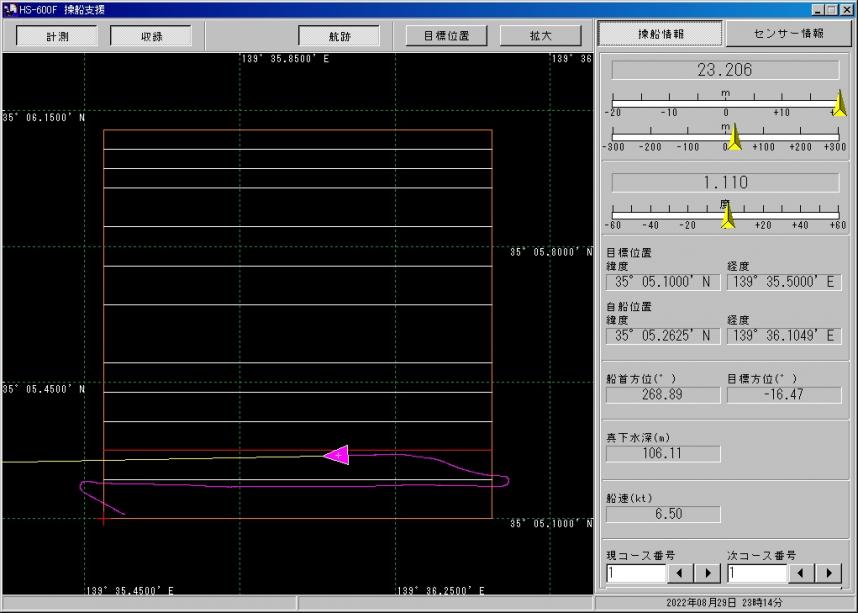Click the date/time status 2022年08月29日
This screenshot has height=613, width=858.
point(723,603)
